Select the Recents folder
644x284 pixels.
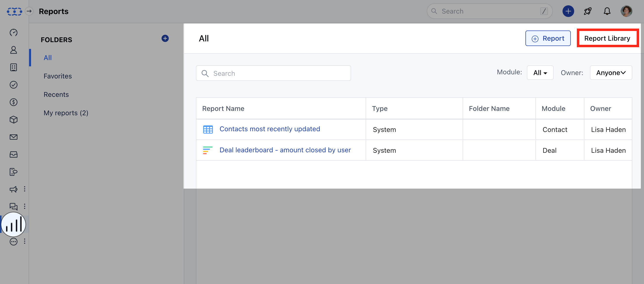pos(56,95)
